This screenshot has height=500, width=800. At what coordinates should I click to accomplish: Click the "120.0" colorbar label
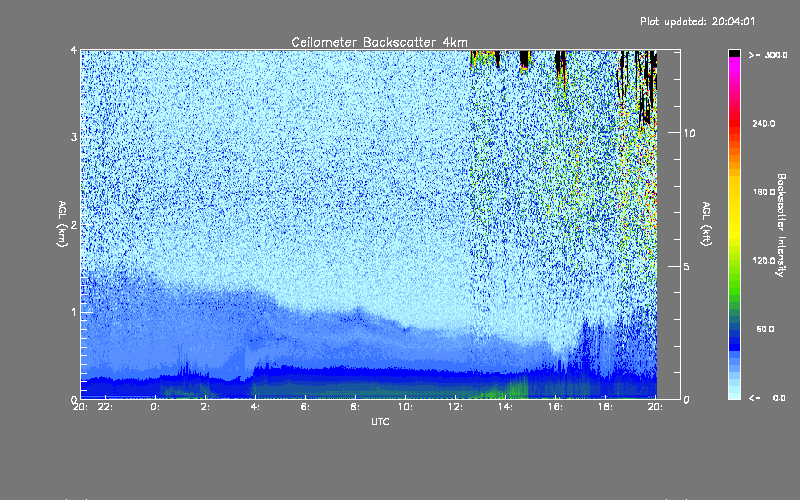click(764, 261)
